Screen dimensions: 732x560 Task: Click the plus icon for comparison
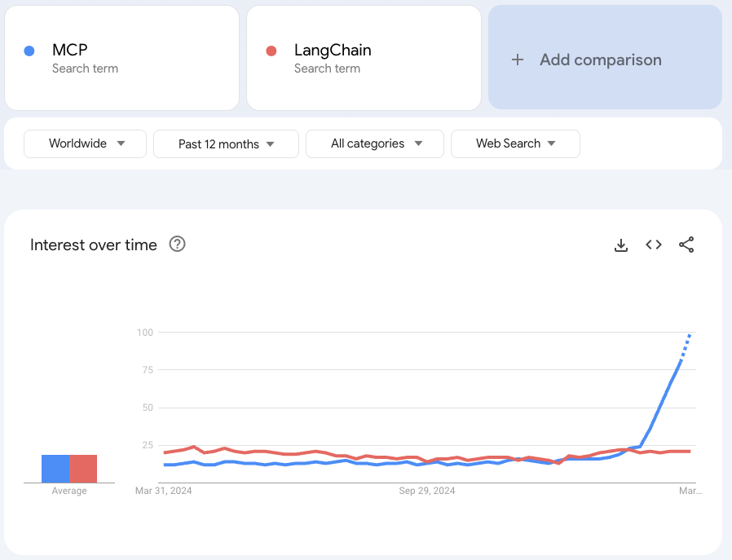pyautogui.click(x=517, y=60)
